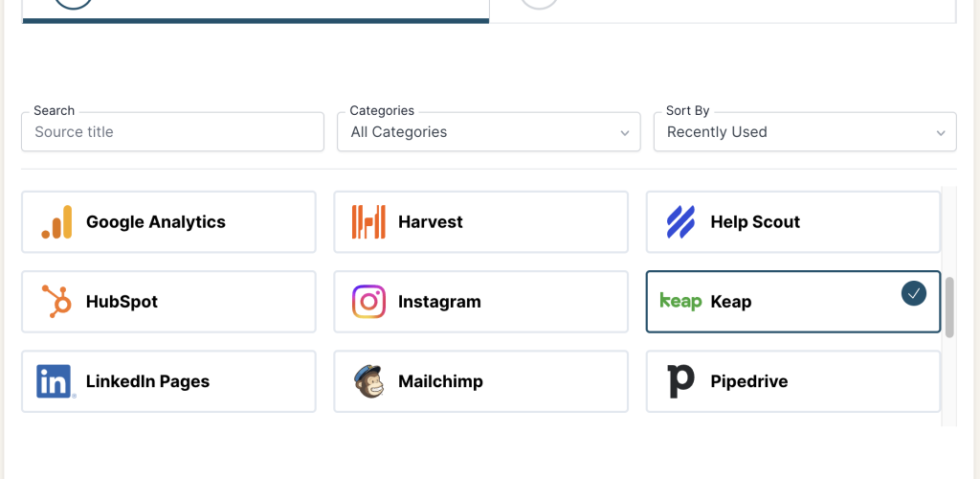Open the Categories dropdown
Image resolution: width=980 pixels, height=479 pixels.
(488, 132)
